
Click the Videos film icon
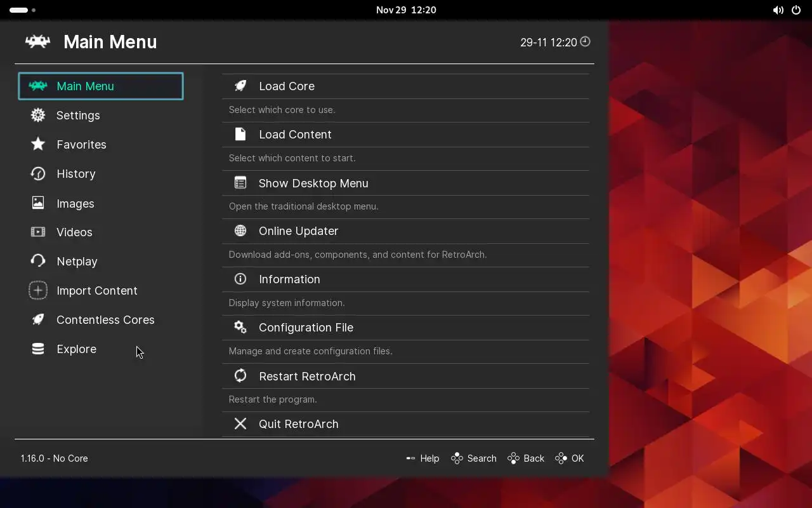pos(38,232)
